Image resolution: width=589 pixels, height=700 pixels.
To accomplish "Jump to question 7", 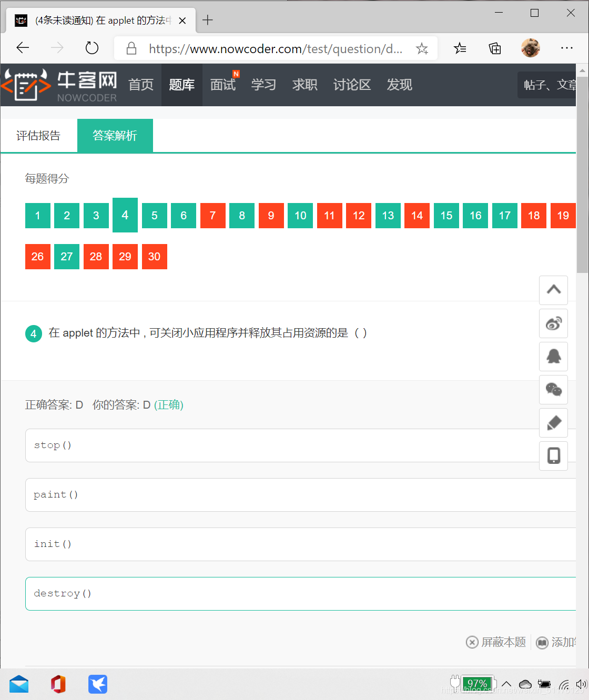I will [213, 216].
